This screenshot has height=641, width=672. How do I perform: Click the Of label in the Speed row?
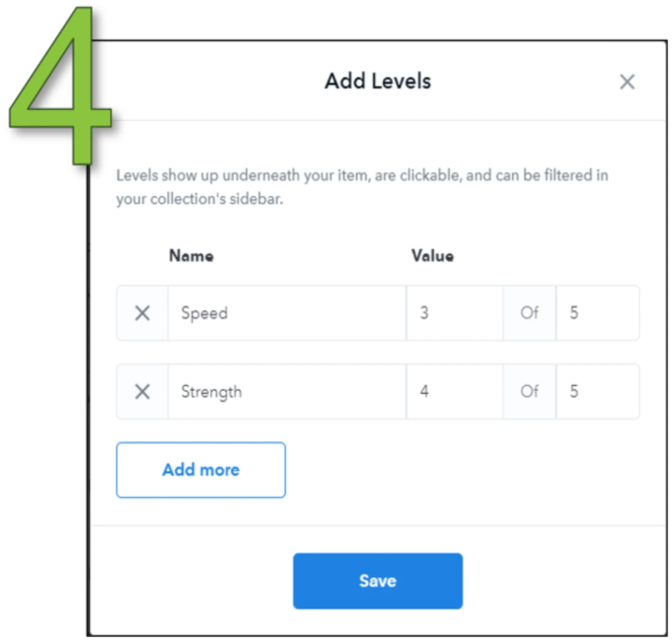coord(529,313)
